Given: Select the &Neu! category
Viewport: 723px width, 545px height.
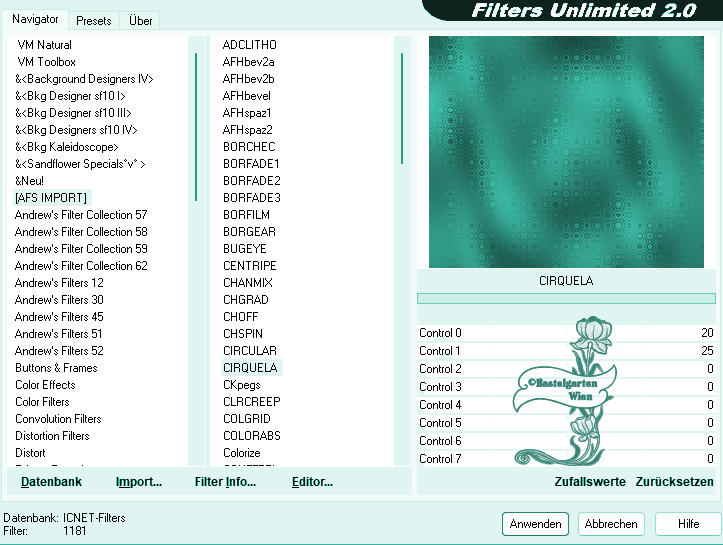Looking at the screenshot, I should point(29,181).
